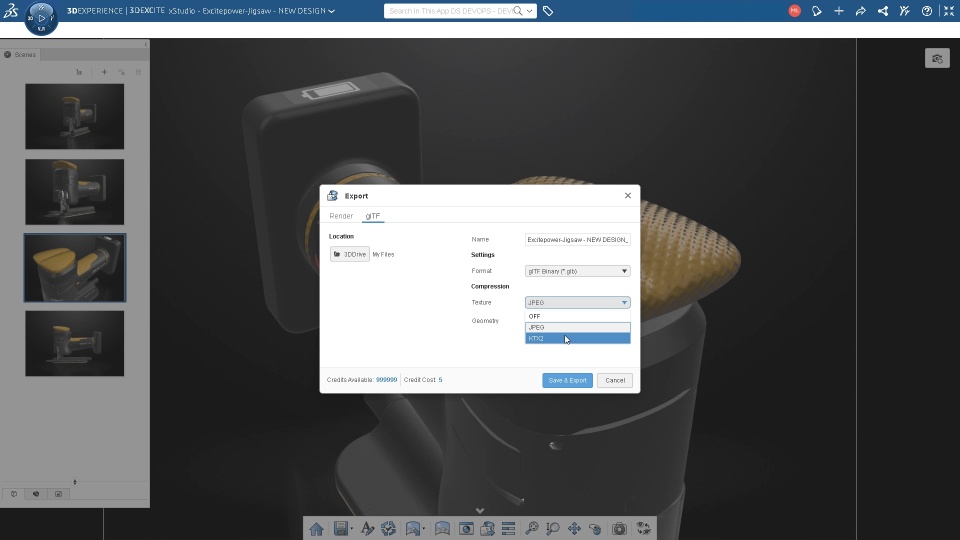Viewport: 960px width, 540px height.
Task: Click the export image icon in toolbar
Action: click(x=487, y=529)
